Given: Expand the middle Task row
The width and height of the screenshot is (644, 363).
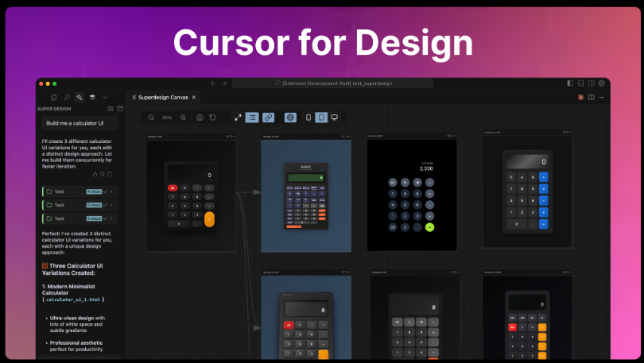Looking at the screenshot, I should [80, 205].
